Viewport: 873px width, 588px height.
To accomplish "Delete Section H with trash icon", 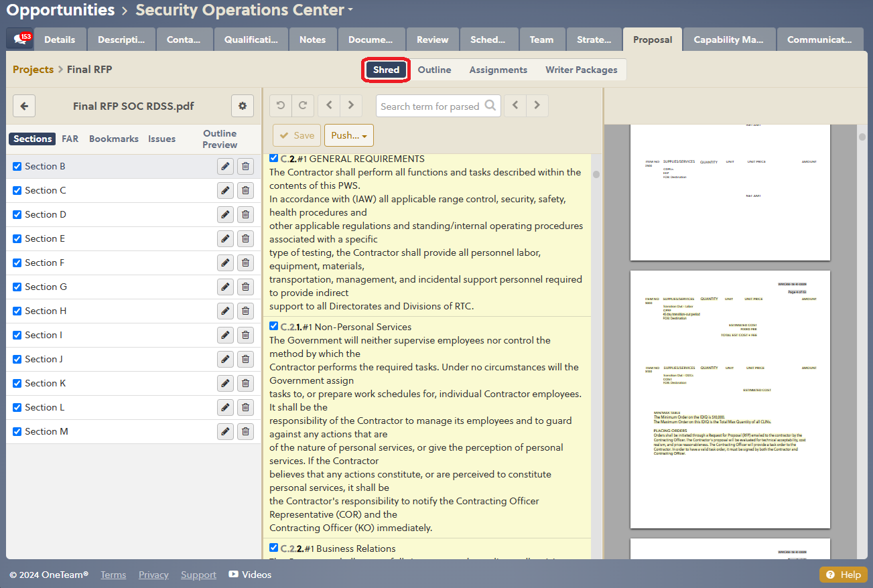I will point(245,311).
